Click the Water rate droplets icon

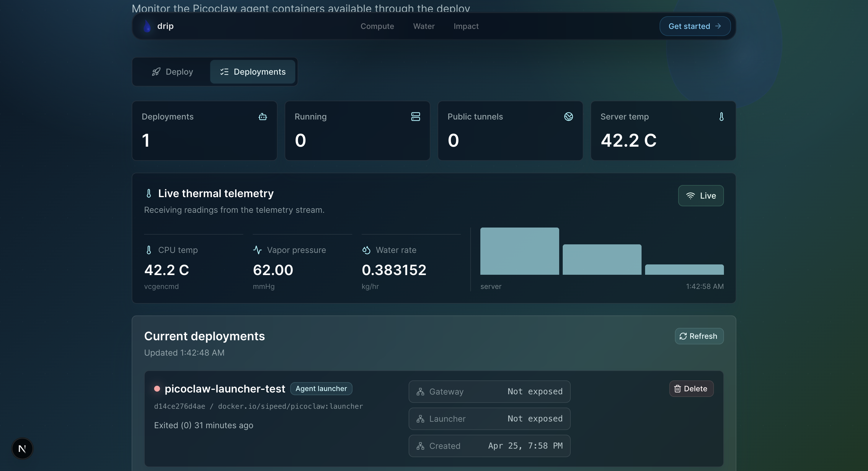point(366,250)
